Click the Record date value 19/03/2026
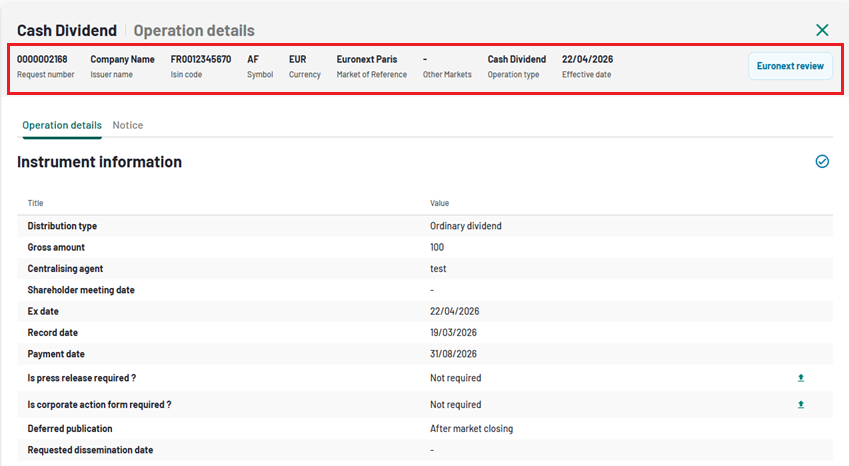 click(x=453, y=332)
